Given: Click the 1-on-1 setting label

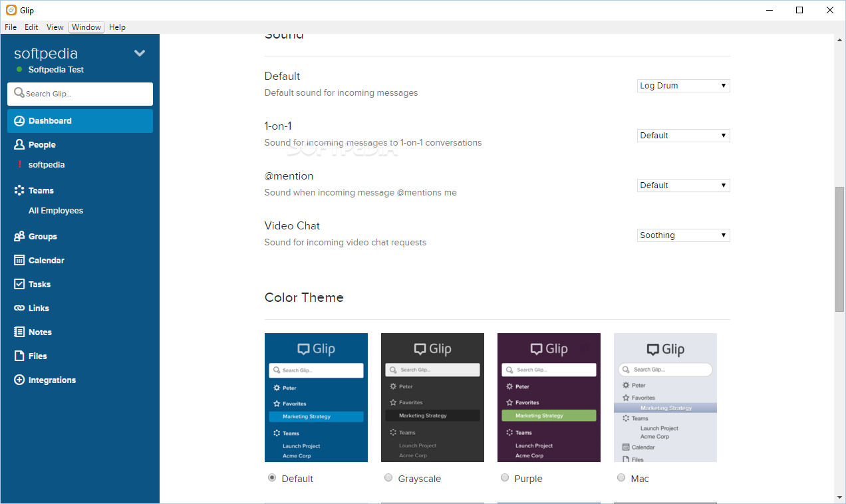Looking at the screenshot, I should click(278, 126).
